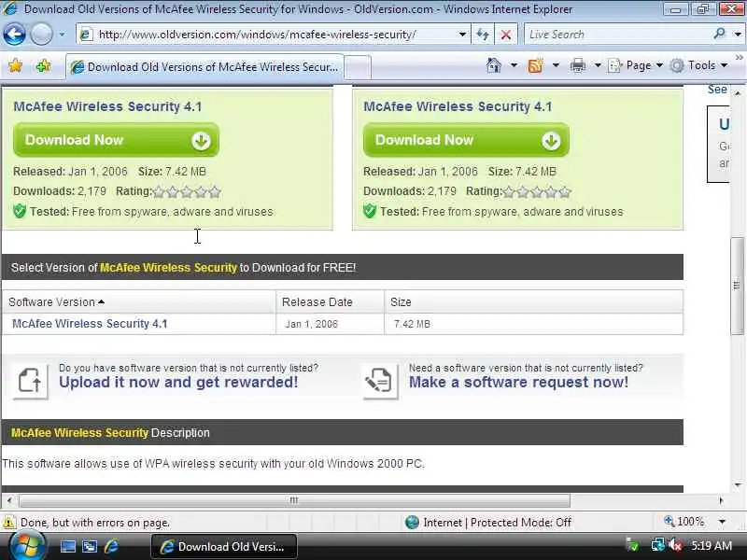Show more toolbar commands chevron

point(739,58)
